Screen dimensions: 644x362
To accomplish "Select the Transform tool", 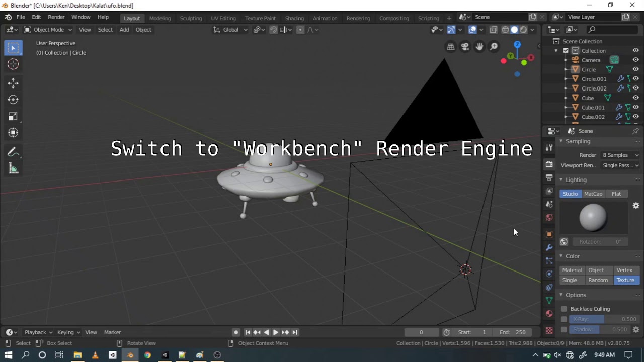I will (13, 133).
